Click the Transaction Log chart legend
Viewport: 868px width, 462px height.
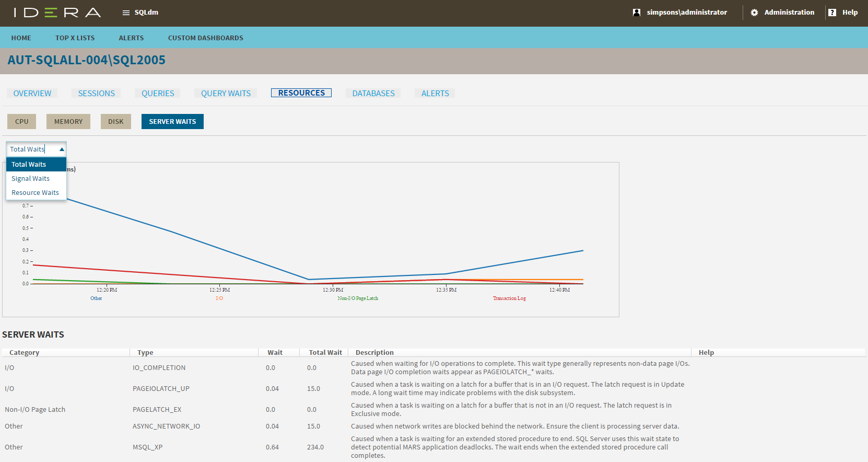tap(509, 298)
